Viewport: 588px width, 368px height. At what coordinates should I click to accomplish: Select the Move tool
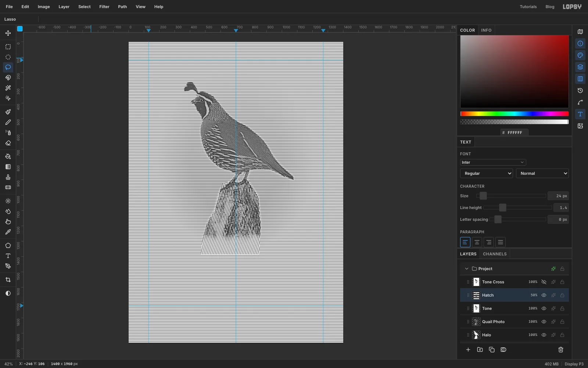(x=8, y=33)
